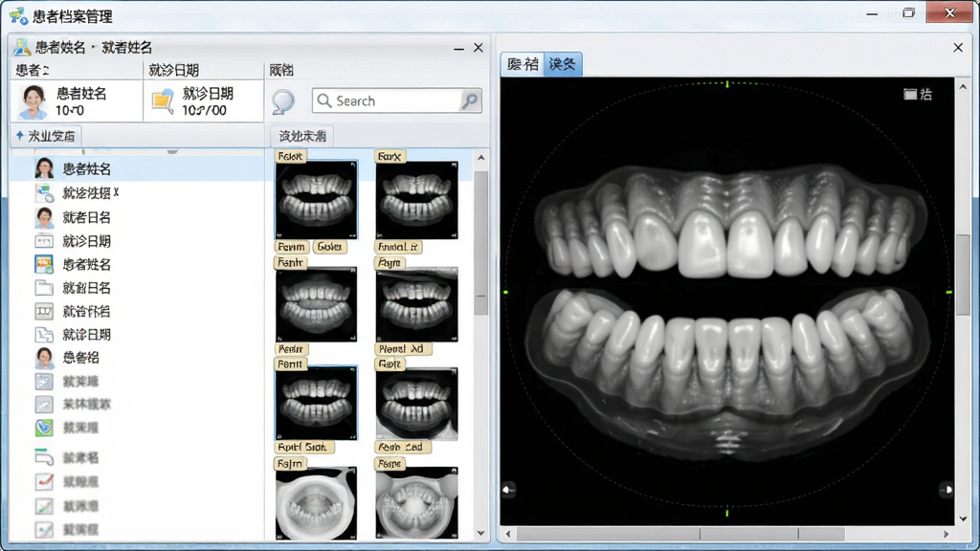This screenshot has height=551, width=980.
Task: Open the dental thumbnail labeled Fentr
Action: pos(316,304)
